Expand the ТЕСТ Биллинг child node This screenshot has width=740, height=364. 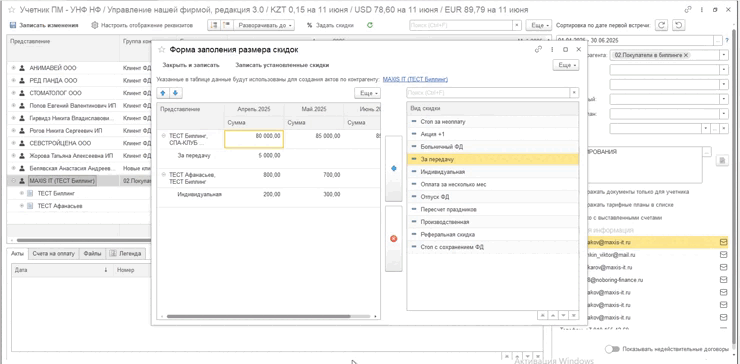(22, 194)
